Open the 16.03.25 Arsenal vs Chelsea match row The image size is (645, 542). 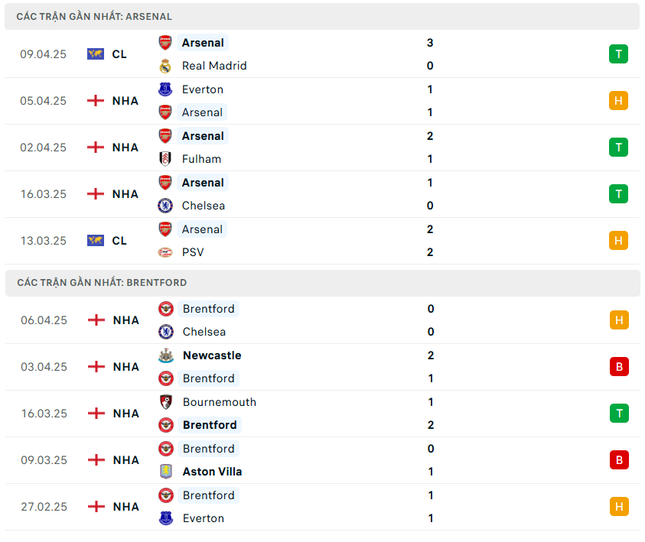(322, 194)
